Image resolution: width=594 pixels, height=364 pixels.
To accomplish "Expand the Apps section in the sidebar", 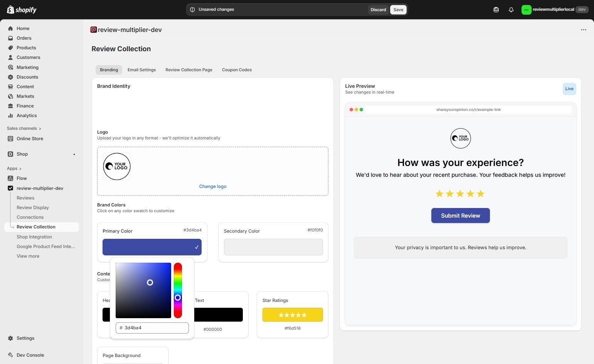I will click(14, 168).
